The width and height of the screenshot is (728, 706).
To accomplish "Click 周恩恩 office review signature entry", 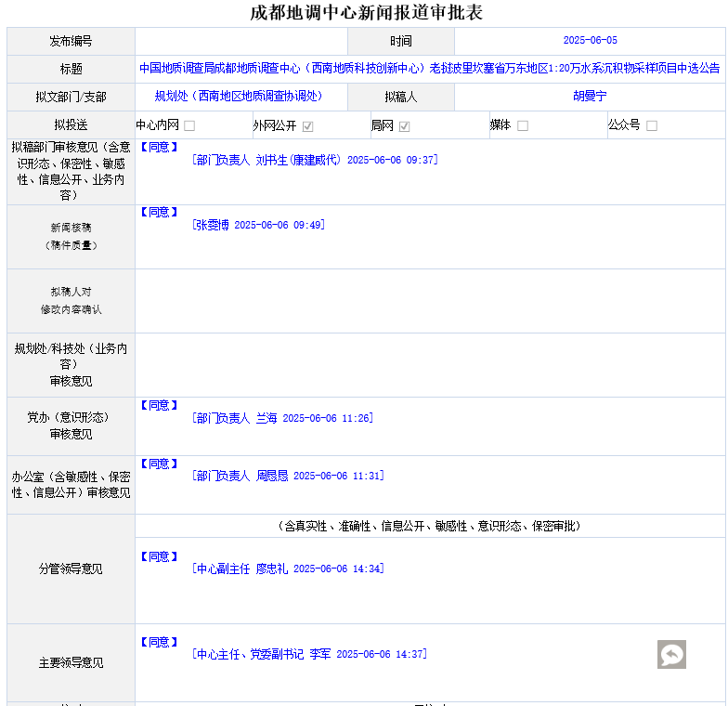I will pyautogui.click(x=288, y=476).
